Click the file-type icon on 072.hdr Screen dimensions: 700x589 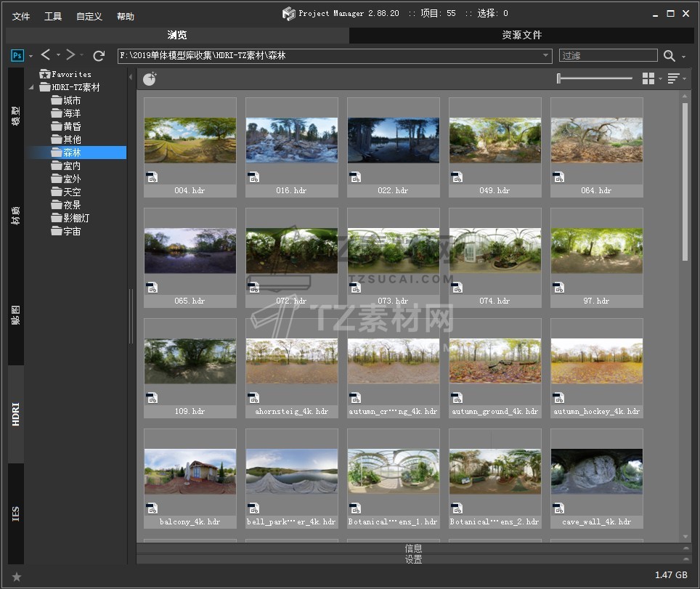253,288
